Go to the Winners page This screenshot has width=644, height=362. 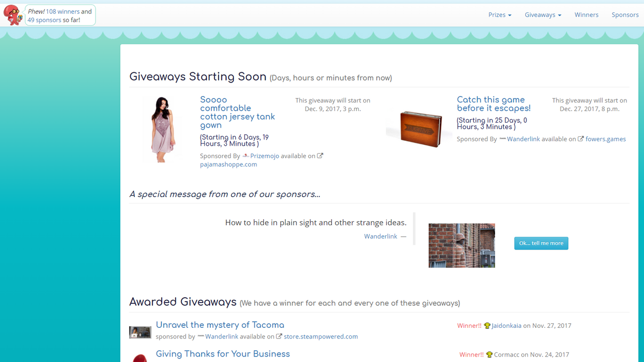click(x=586, y=15)
